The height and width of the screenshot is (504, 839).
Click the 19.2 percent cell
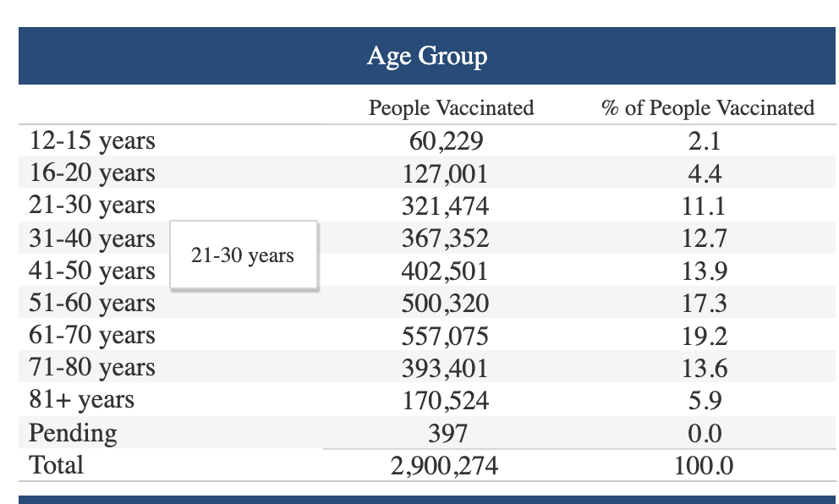click(705, 336)
